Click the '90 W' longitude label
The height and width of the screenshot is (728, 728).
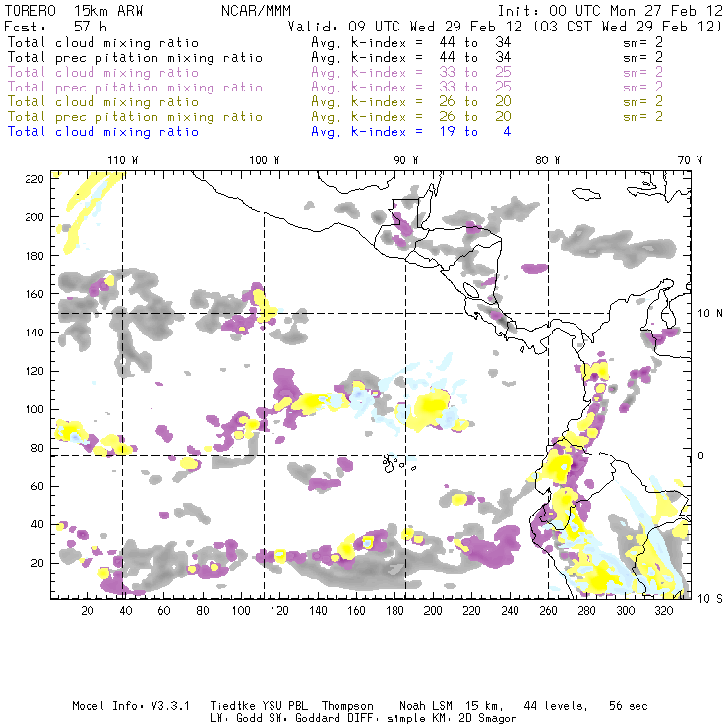tap(406, 160)
